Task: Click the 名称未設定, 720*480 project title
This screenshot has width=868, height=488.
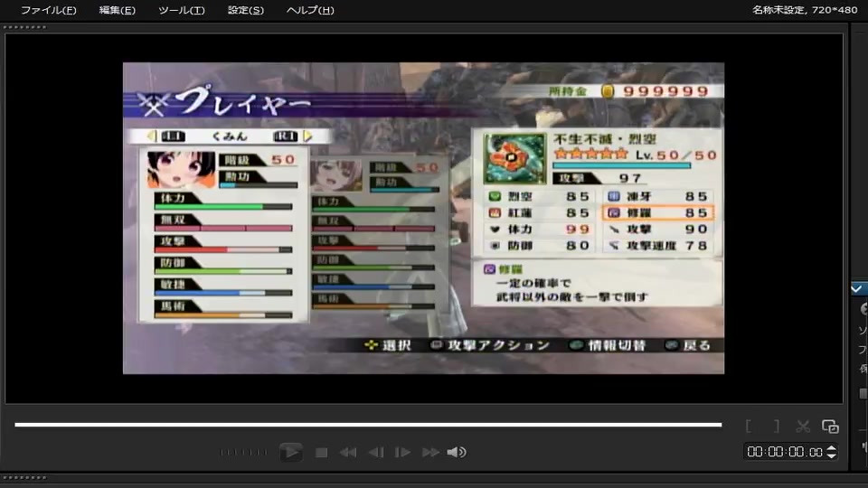Action: coord(805,10)
